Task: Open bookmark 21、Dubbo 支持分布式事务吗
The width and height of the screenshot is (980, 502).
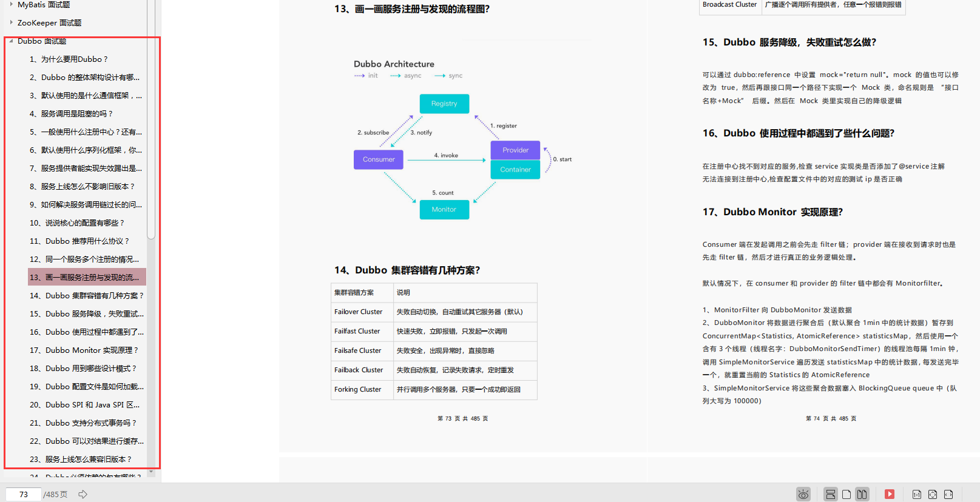Action: tap(83, 423)
